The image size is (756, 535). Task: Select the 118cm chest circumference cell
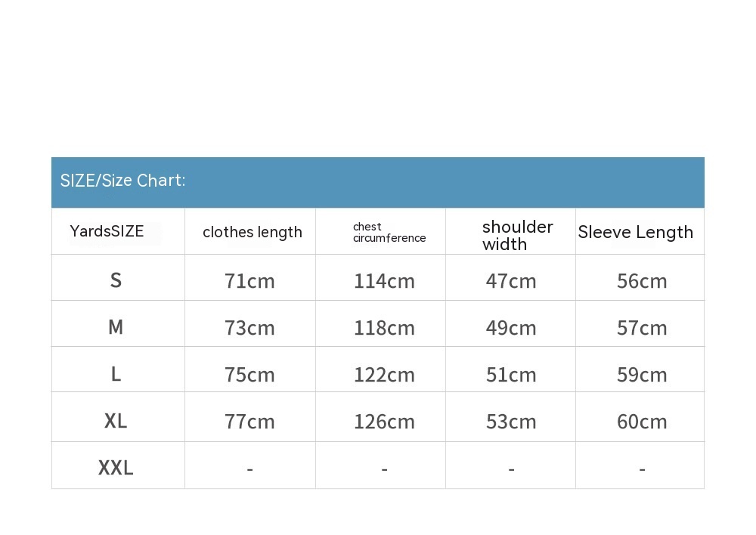[x=384, y=328]
